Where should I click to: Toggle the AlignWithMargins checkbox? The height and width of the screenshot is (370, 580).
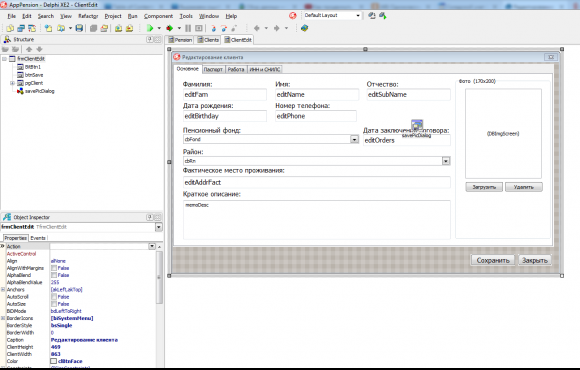[54, 268]
